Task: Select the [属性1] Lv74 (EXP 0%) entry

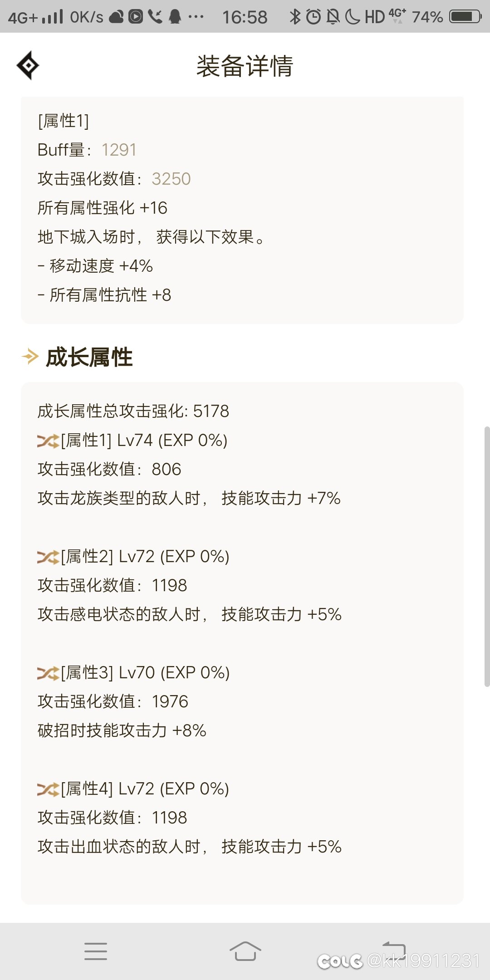Action: 144,441
